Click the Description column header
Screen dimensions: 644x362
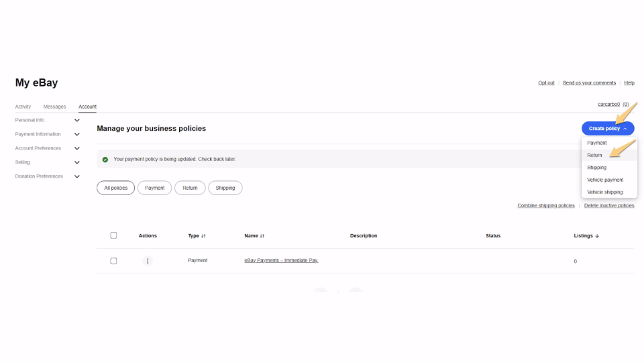coord(364,236)
